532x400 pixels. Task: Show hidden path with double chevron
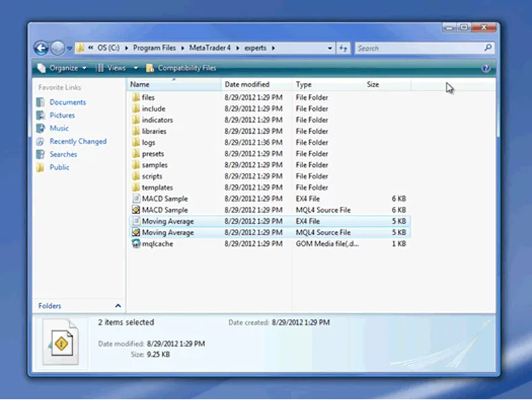(90, 48)
